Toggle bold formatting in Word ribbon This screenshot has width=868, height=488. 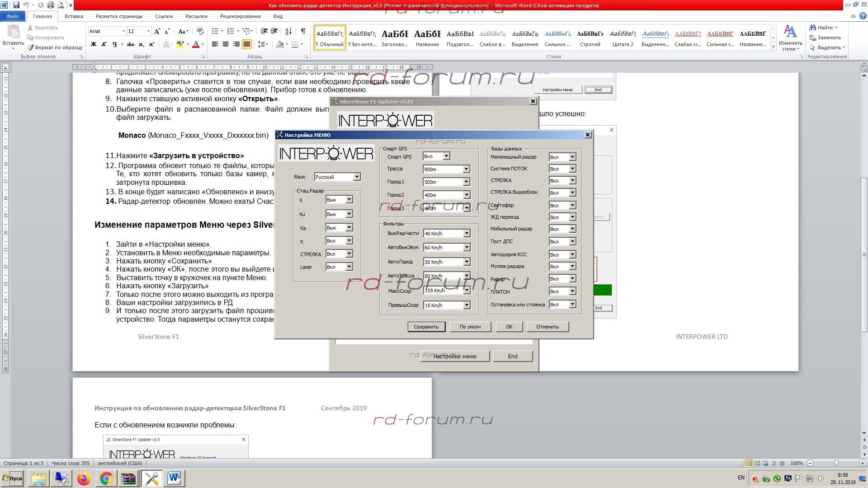[x=94, y=44]
